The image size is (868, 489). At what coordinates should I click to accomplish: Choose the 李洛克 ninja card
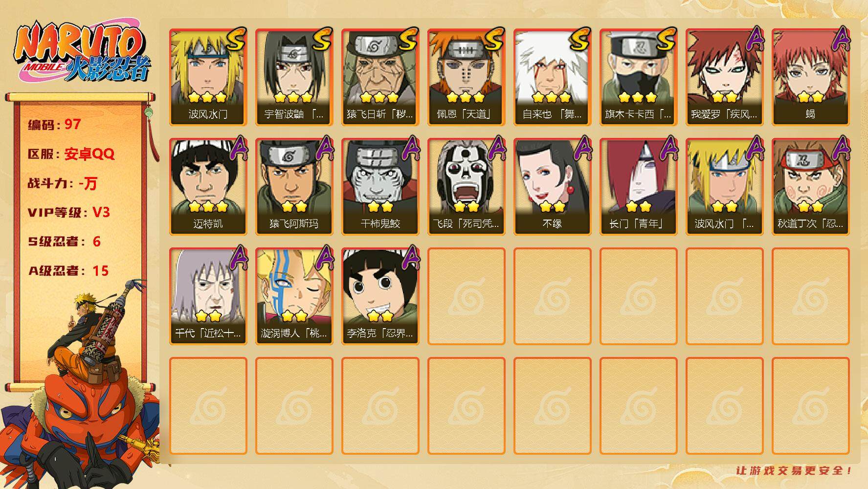[x=380, y=296]
